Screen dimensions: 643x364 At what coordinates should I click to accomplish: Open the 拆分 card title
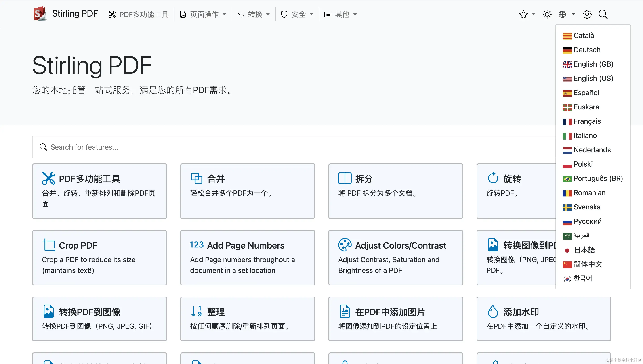point(364,179)
